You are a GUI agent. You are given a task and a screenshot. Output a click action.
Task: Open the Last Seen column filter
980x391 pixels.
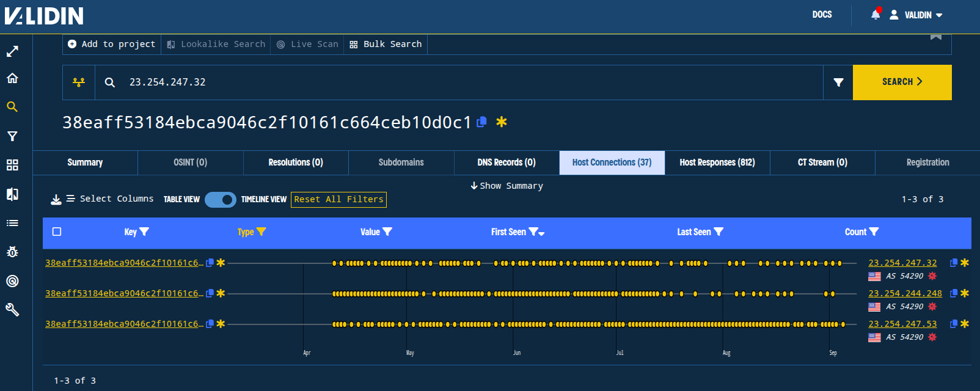pyautogui.click(x=719, y=232)
